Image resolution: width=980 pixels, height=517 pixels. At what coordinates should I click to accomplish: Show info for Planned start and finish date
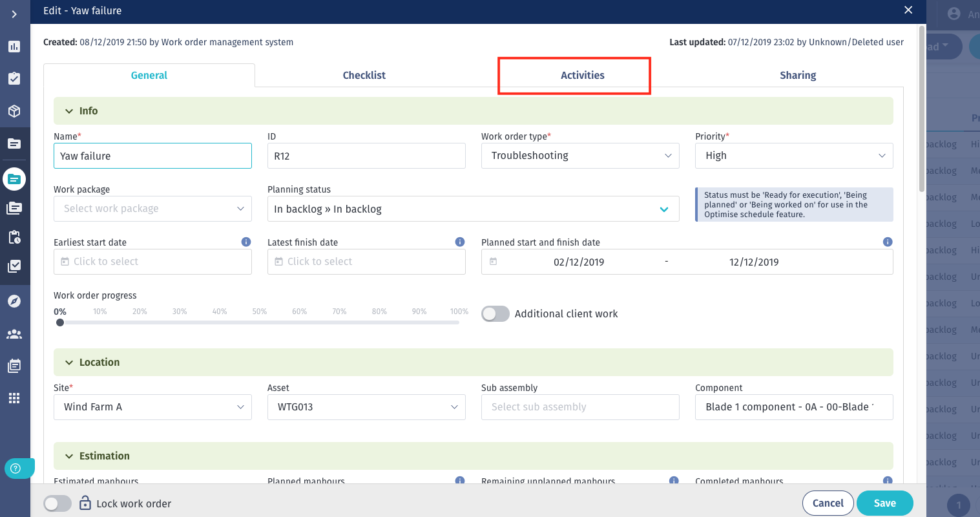click(888, 242)
